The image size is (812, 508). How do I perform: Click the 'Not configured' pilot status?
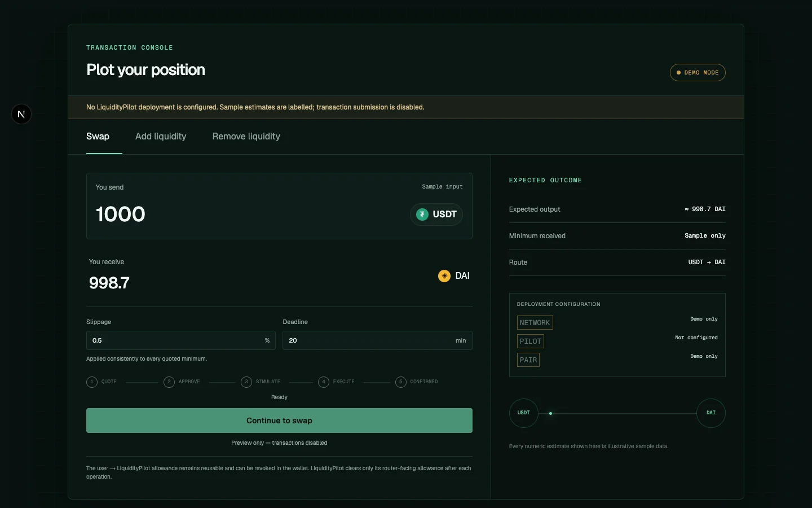696,338
